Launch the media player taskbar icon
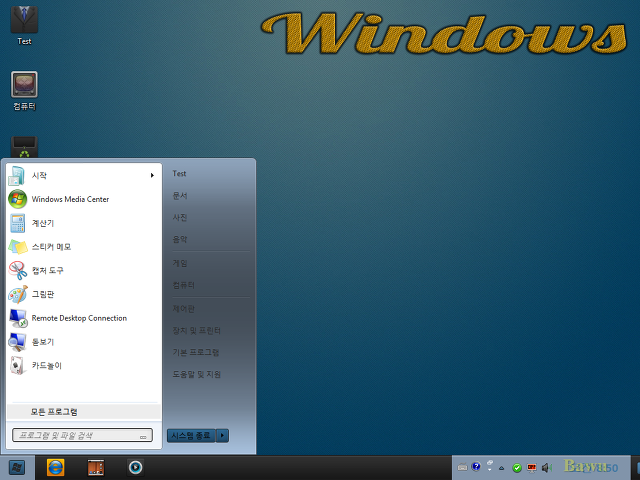This screenshot has width=640, height=480. coord(136,468)
